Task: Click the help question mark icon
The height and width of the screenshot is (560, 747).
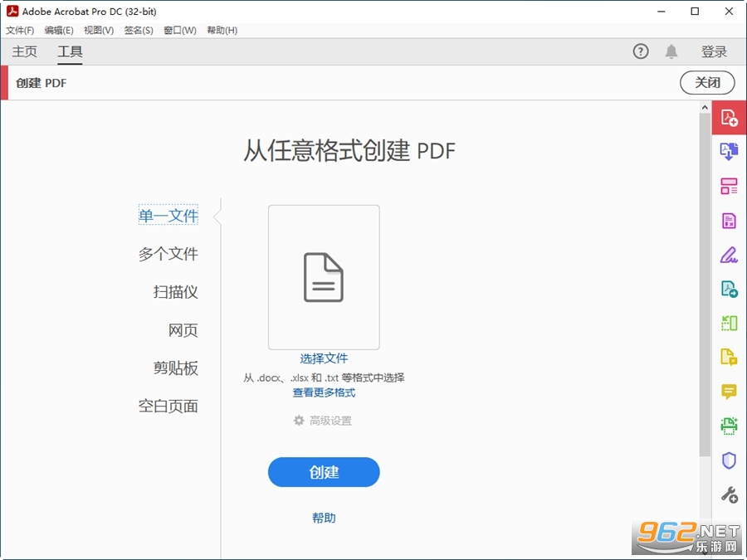Action: click(x=641, y=51)
